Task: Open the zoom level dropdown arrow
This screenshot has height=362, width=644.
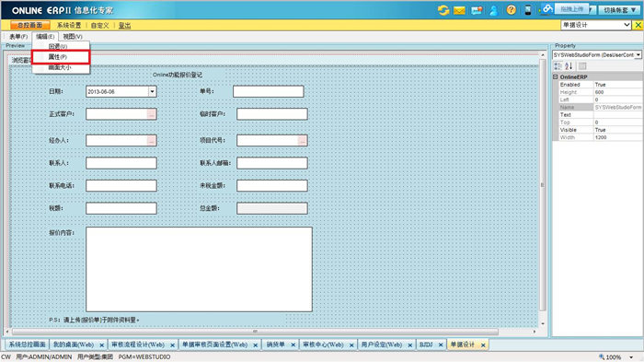Action: [631, 357]
